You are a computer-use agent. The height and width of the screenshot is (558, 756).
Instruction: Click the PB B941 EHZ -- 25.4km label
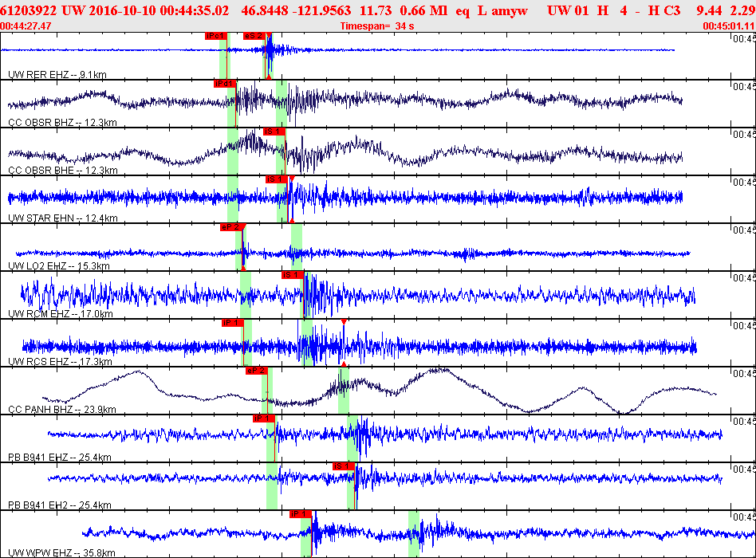[x=60, y=458]
